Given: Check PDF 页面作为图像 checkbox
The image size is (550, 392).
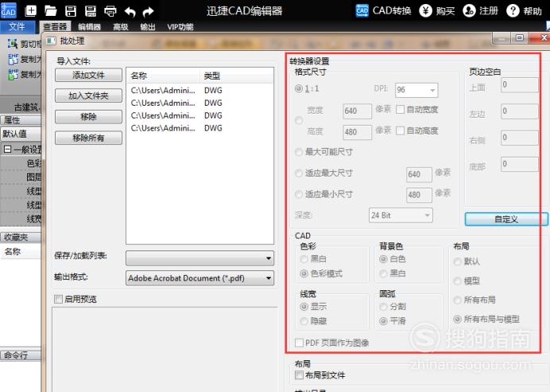Looking at the screenshot, I should pos(299,343).
